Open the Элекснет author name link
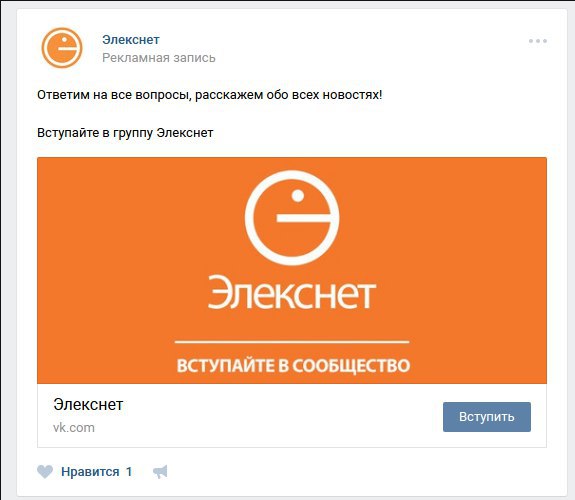The width and height of the screenshot is (575, 500). coord(131,39)
